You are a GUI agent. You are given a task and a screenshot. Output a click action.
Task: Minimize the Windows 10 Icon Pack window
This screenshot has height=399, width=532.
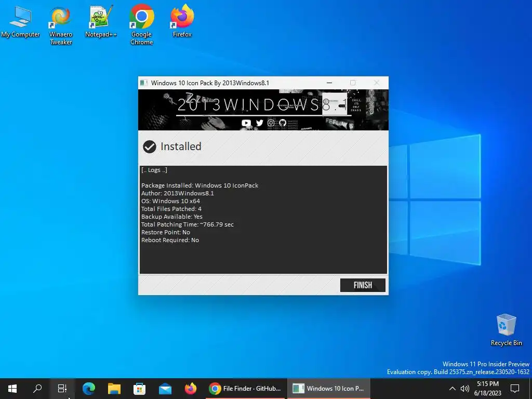coord(329,83)
